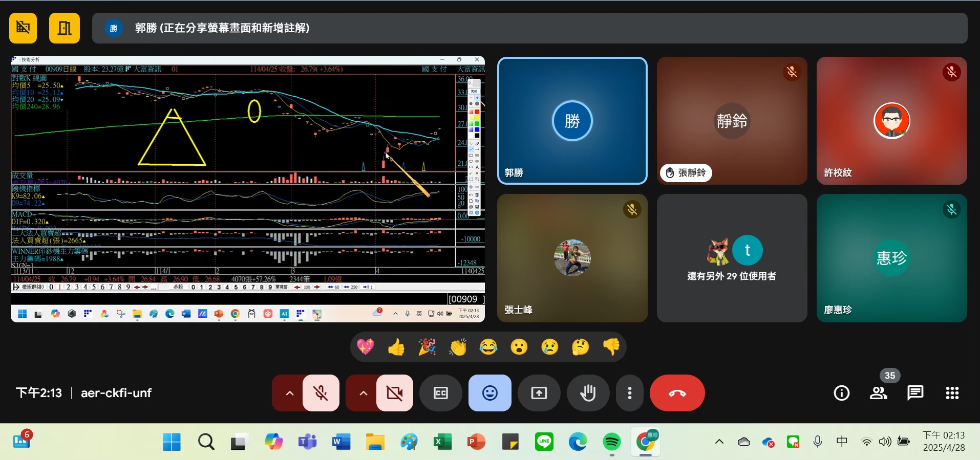Show hidden system tray icons

click(x=719, y=442)
